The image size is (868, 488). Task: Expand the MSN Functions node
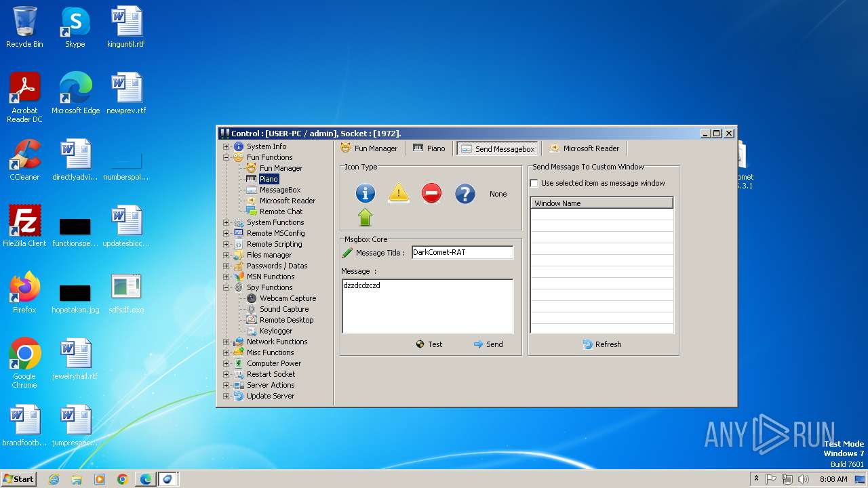click(226, 277)
